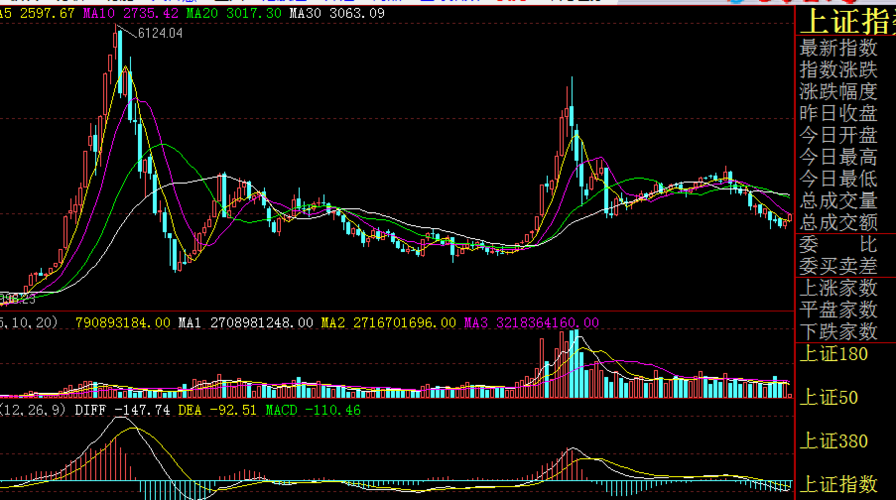896x500 pixels.
Task: Click the DIFF -147.74 value
Action: (x=122, y=410)
